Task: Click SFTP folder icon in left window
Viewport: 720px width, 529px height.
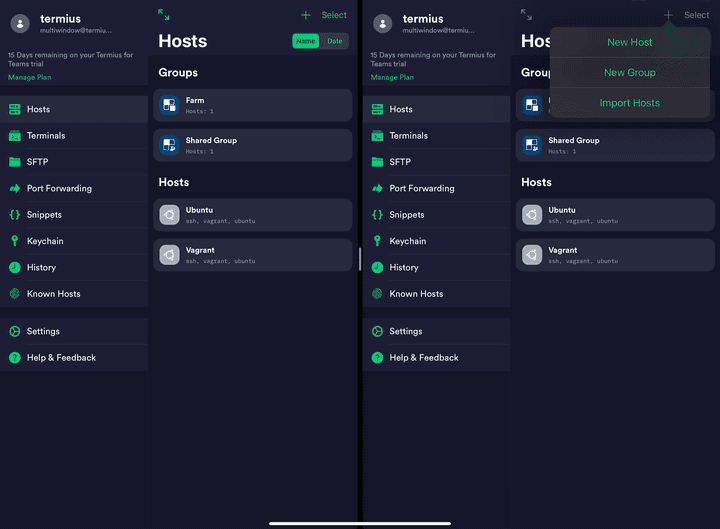Action: point(14,162)
